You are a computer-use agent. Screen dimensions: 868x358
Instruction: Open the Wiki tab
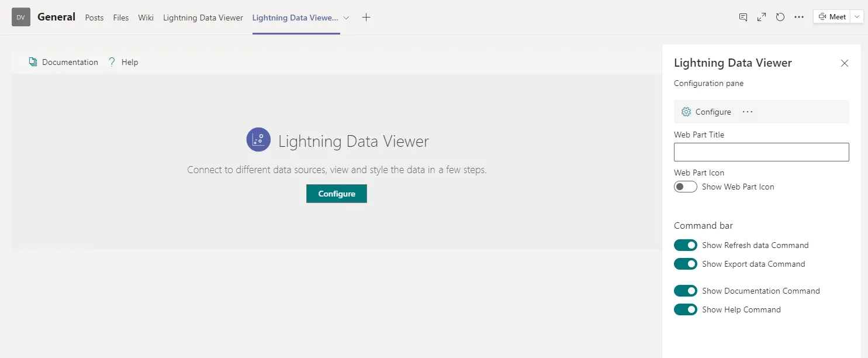click(146, 18)
